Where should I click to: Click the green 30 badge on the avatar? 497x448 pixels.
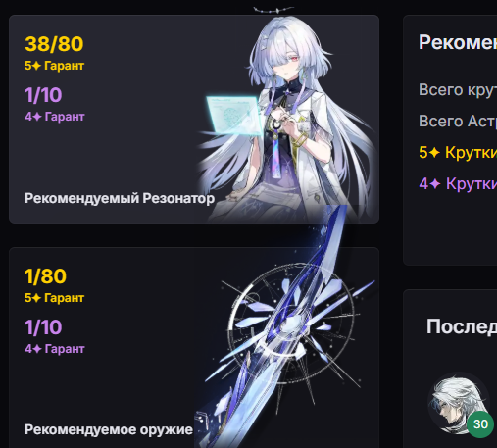click(x=480, y=424)
